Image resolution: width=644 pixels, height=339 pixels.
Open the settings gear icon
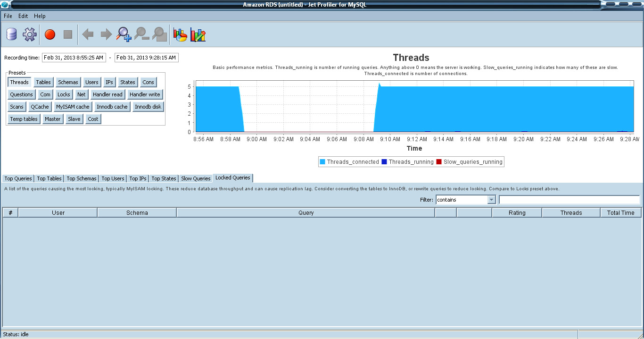click(x=30, y=34)
